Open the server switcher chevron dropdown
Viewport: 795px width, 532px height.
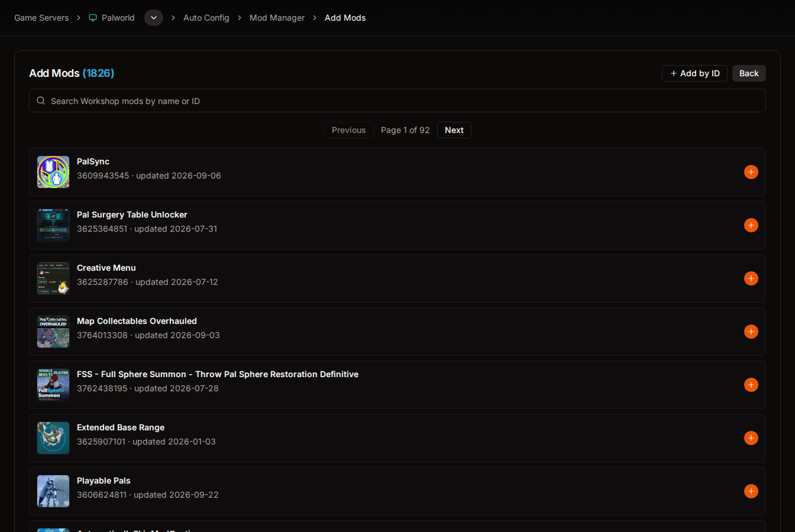pos(154,18)
